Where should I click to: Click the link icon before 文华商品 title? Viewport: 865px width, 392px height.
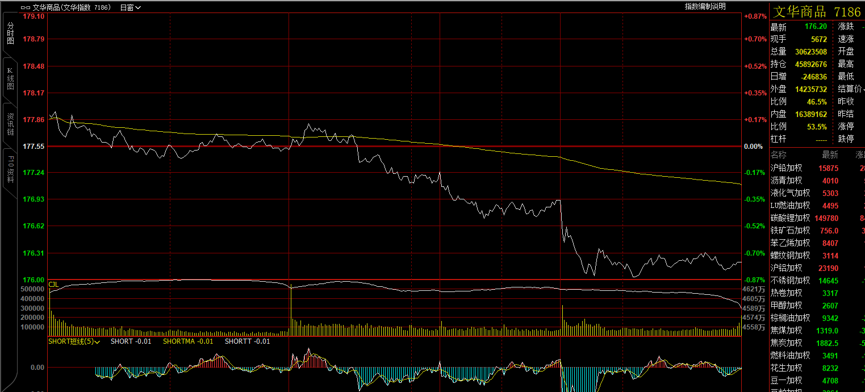coord(25,8)
